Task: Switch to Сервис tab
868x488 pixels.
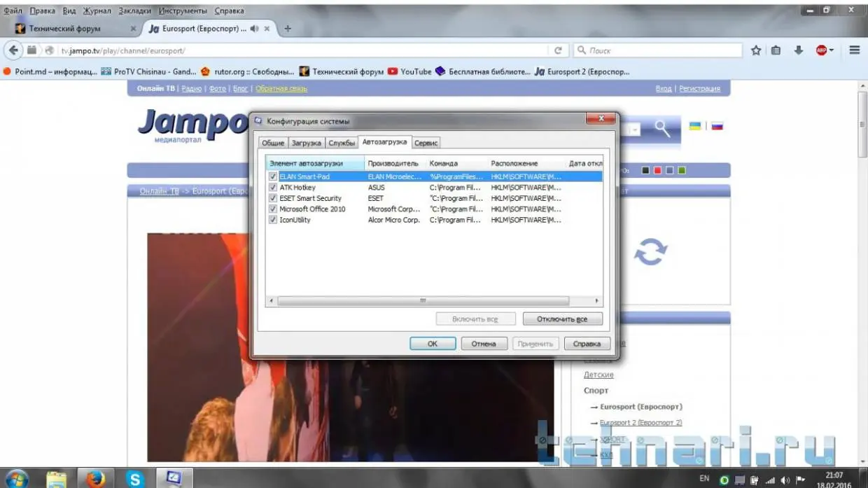Action: point(426,143)
